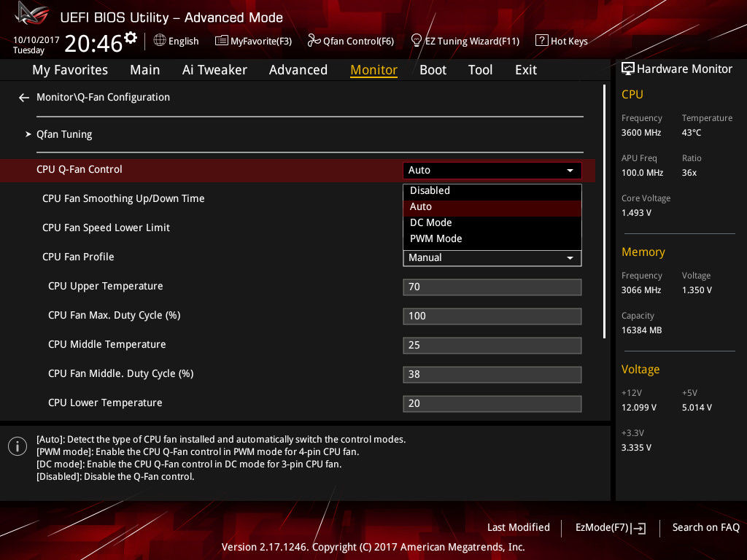
Task: Change language via English button
Action: (x=183, y=42)
